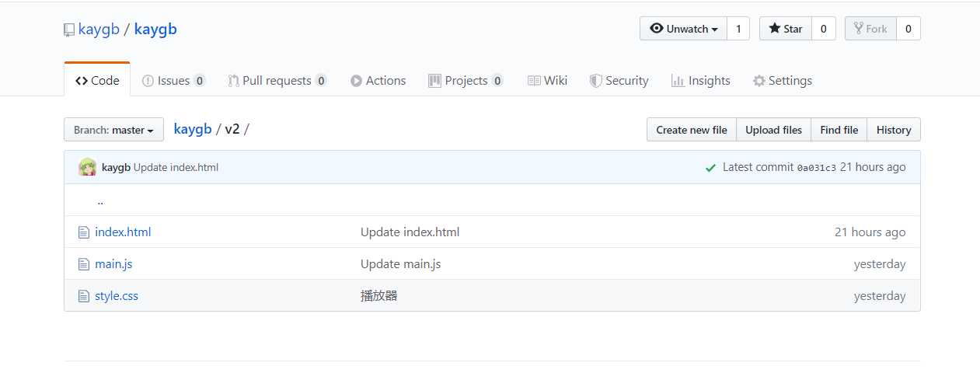
Task: Click the repository book icon beside kaygb
Action: pos(69,30)
